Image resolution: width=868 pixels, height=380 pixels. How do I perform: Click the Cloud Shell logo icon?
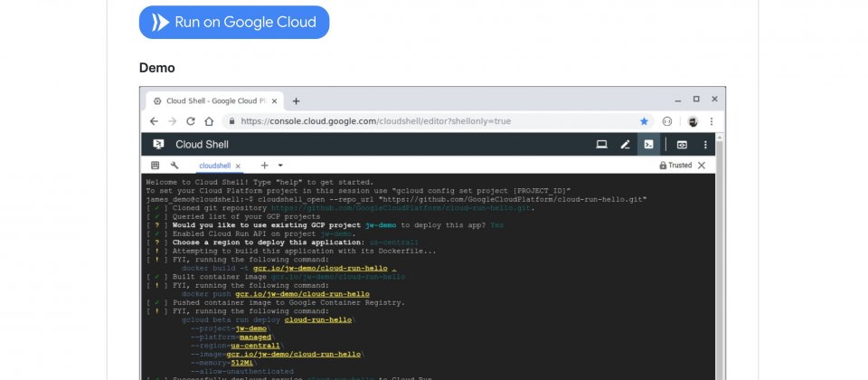(158, 145)
